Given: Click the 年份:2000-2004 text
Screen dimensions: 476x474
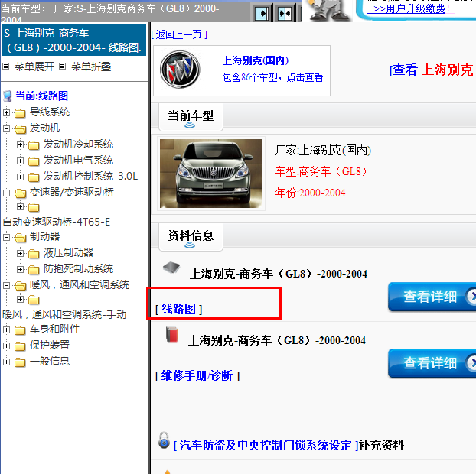Looking at the screenshot, I should [310, 193].
